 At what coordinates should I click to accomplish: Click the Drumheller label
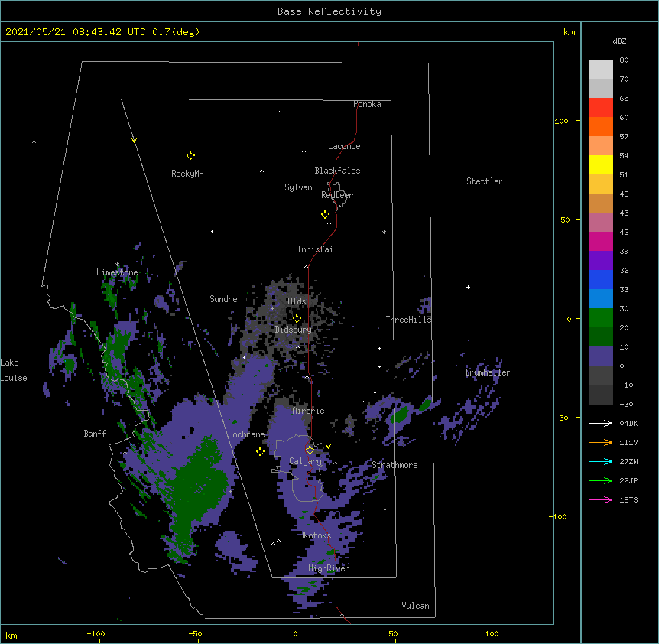488,372
